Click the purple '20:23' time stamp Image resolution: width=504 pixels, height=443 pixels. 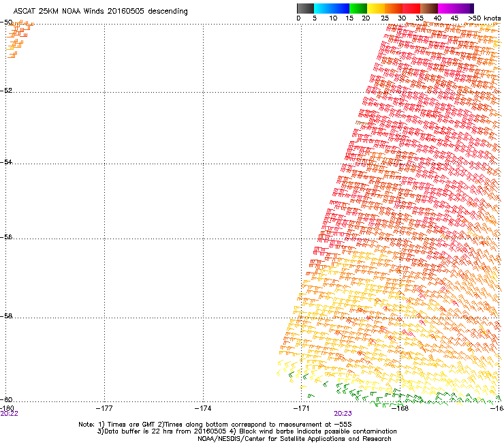[343, 414]
